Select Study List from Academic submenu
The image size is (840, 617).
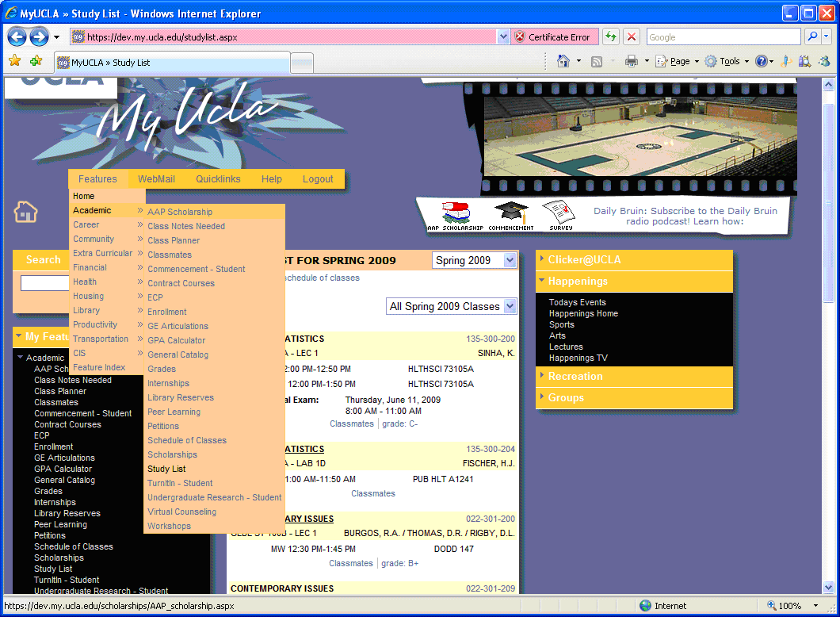click(x=166, y=469)
